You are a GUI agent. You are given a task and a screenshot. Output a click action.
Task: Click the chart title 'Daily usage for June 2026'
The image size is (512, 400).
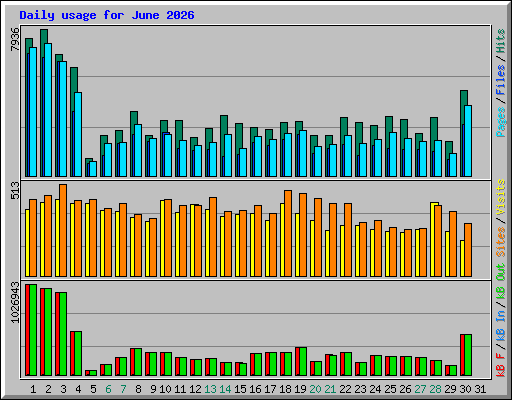tap(107, 15)
